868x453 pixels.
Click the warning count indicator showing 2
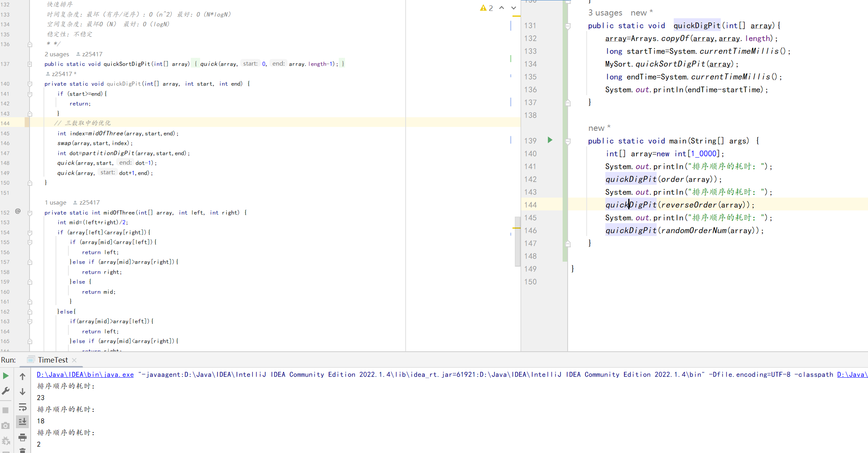[486, 8]
